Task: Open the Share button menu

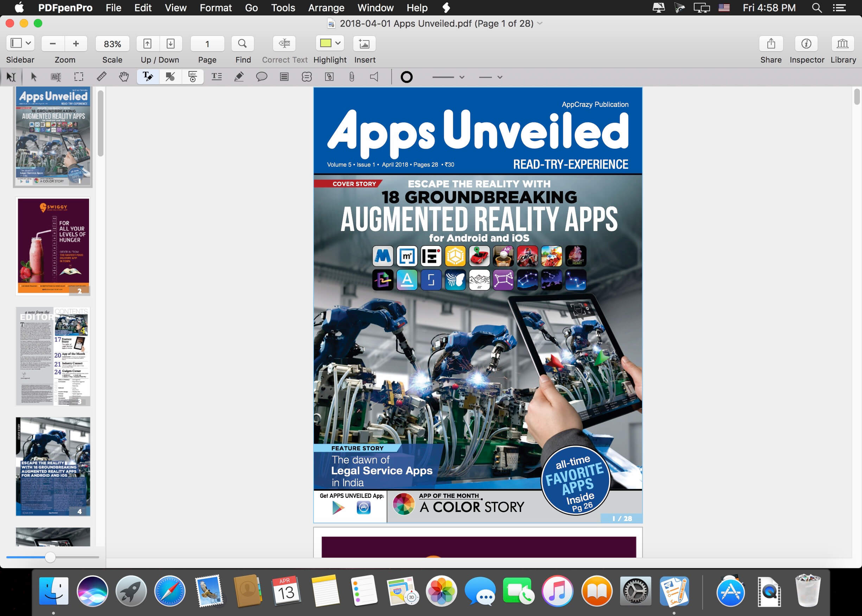Action: (x=771, y=44)
